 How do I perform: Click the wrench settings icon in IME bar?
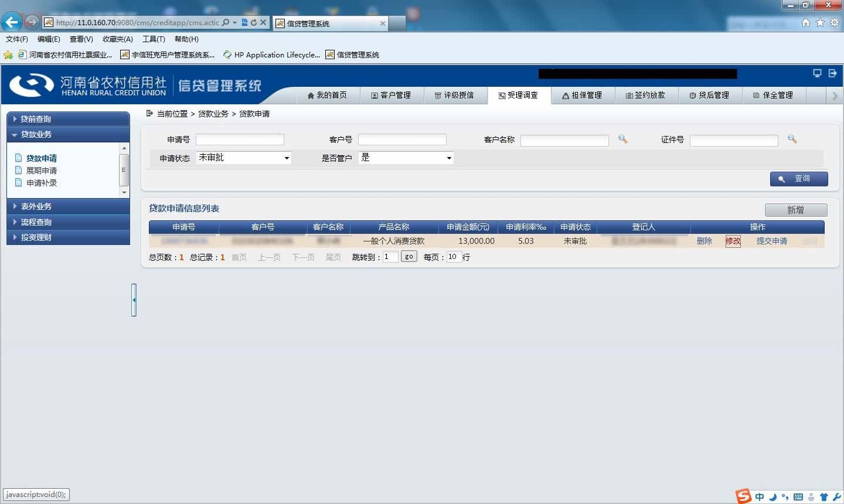(836, 497)
